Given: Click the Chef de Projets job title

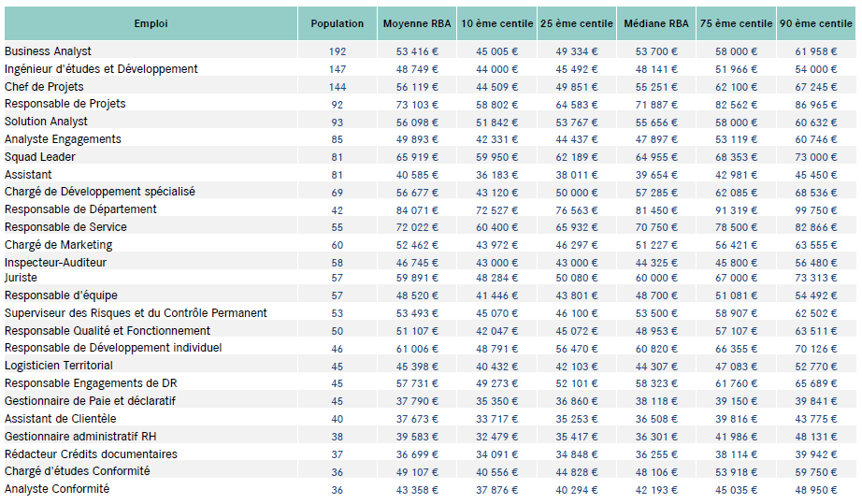Looking at the screenshot, I should 44,87.
